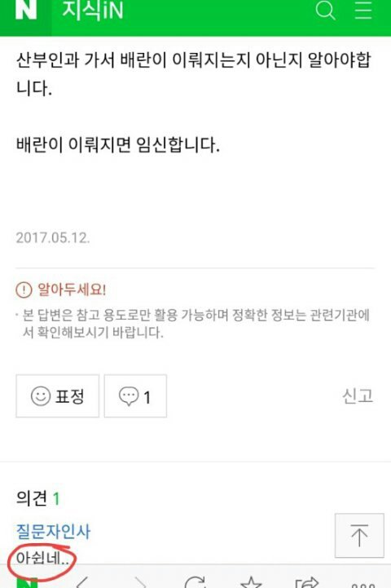Select the 아쉽네.. comment text
Viewport: 391px width, 588px height.
pyautogui.click(x=42, y=559)
